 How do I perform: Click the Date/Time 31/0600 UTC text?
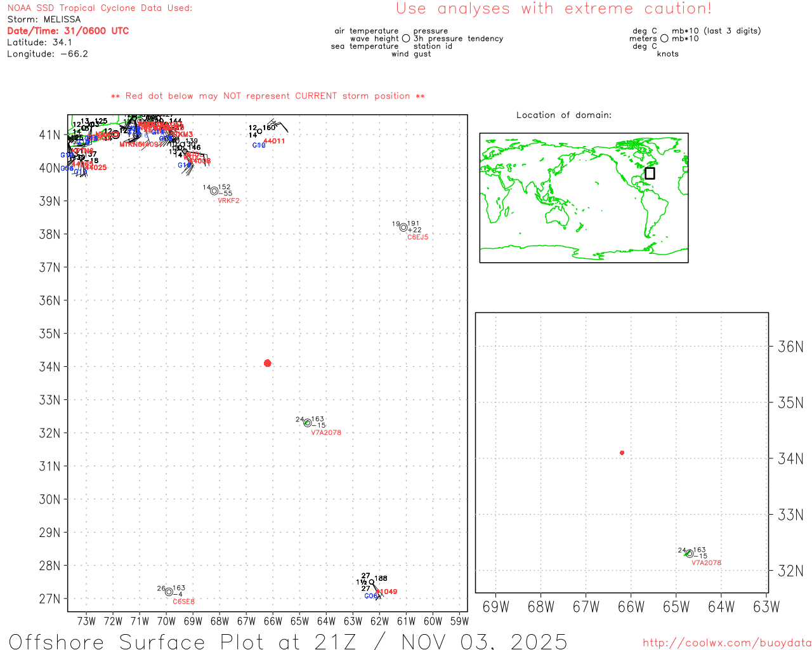click(x=68, y=30)
